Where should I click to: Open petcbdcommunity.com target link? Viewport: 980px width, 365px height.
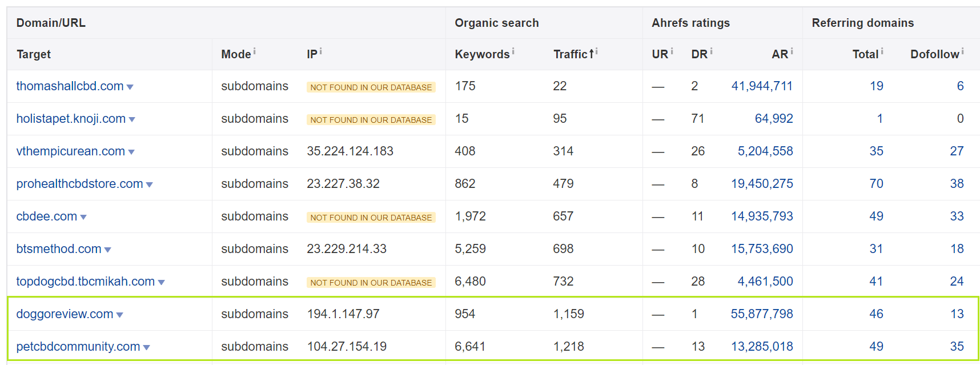point(78,347)
